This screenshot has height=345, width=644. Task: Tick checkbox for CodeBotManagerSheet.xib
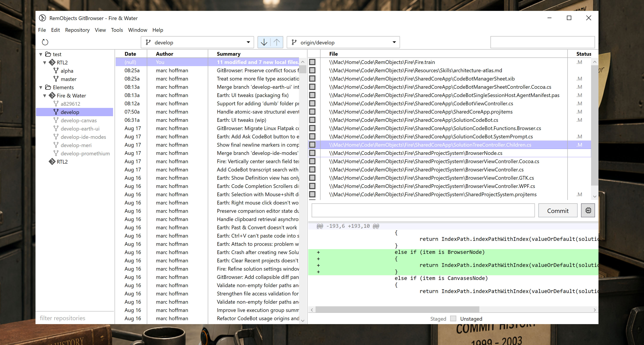(312, 79)
